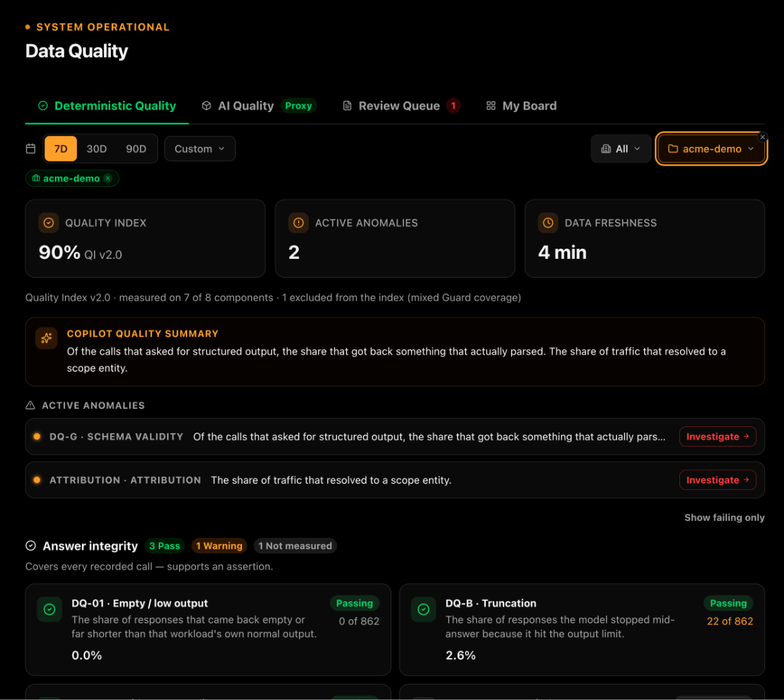Click the System Operational status indicator
The height and width of the screenshot is (700, 784).
[97, 27]
